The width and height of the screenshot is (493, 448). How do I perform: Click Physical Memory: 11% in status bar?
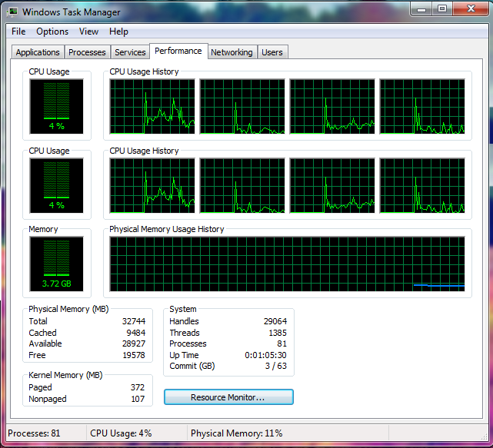tap(237, 433)
